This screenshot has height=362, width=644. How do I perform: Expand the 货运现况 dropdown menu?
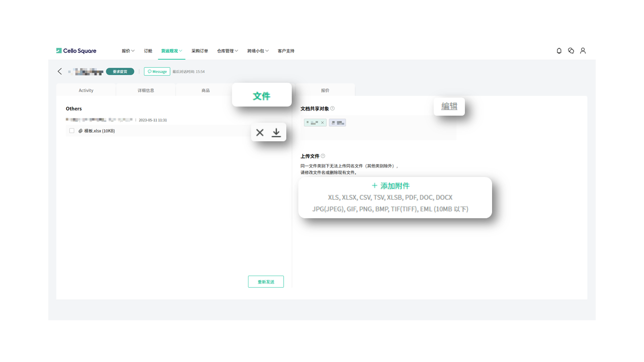(x=171, y=51)
